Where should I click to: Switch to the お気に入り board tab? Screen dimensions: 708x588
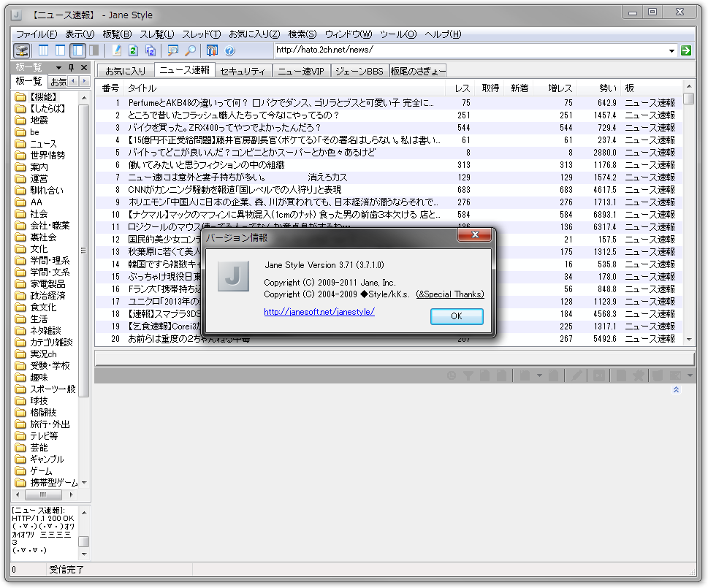tap(126, 72)
